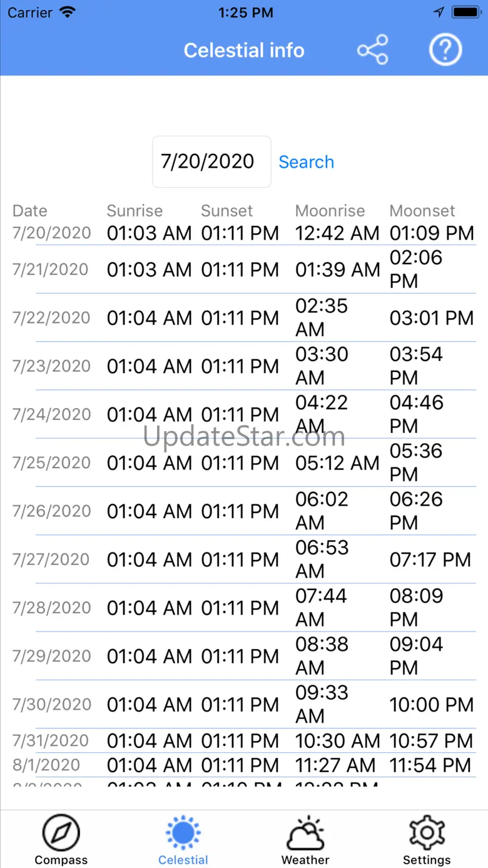Select the Celestial sun icon

click(x=183, y=833)
